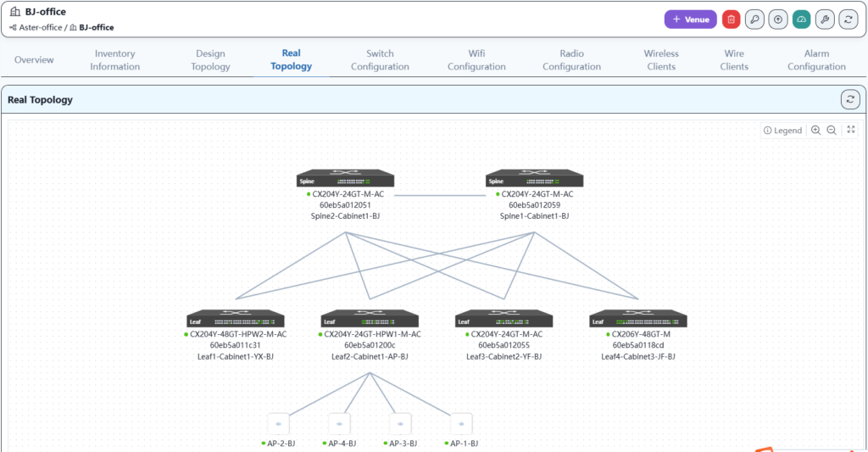Show the topology Legend
This screenshot has height=452, width=868.
click(782, 131)
